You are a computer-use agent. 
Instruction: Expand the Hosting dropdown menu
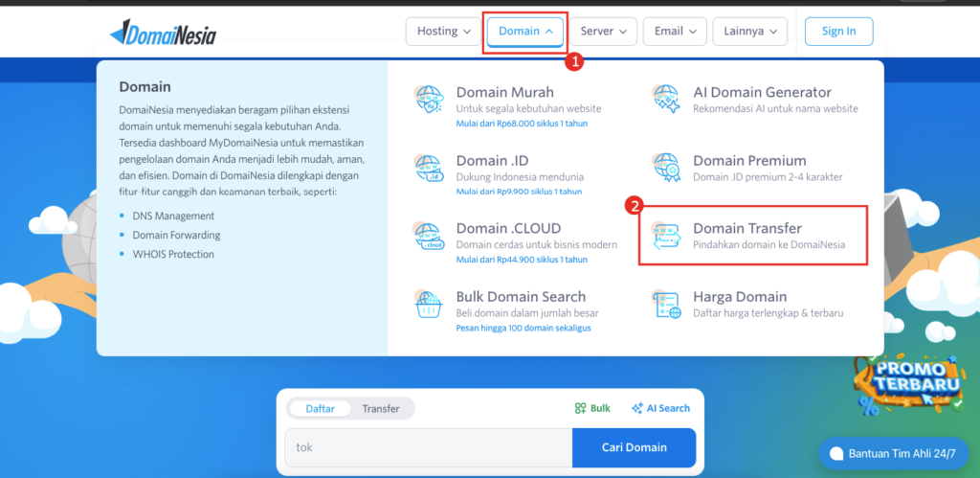pos(443,32)
